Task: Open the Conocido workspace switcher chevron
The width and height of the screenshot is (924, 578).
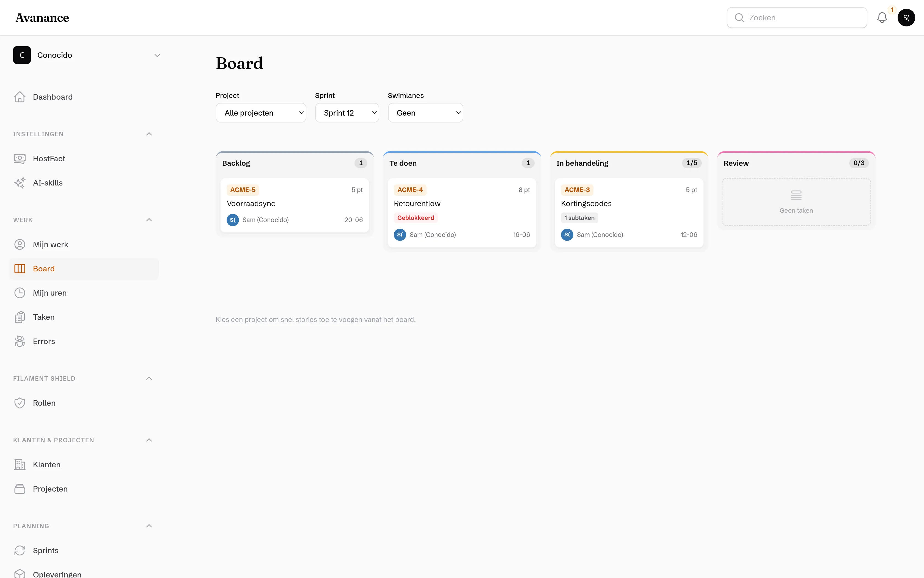Action: coord(157,55)
